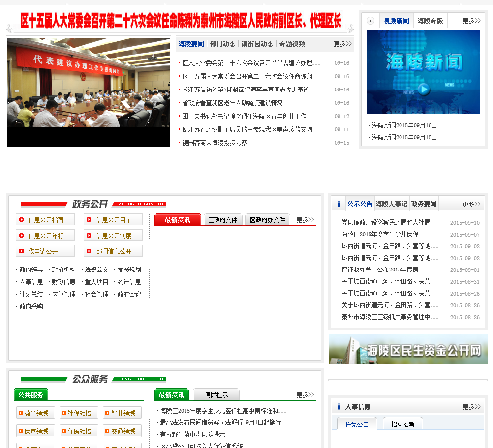Open the 海陵要闻 tab
The height and width of the screenshot is (448, 493).
[191, 44]
